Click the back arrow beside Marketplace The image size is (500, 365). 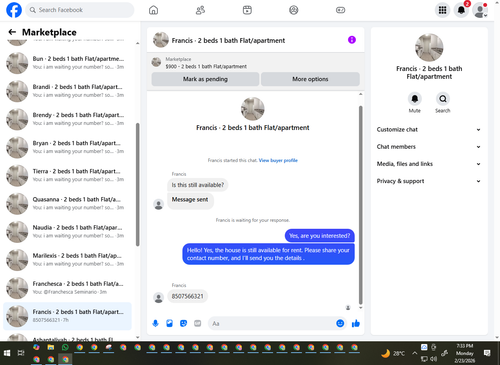pyautogui.click(x=12, y=32)
